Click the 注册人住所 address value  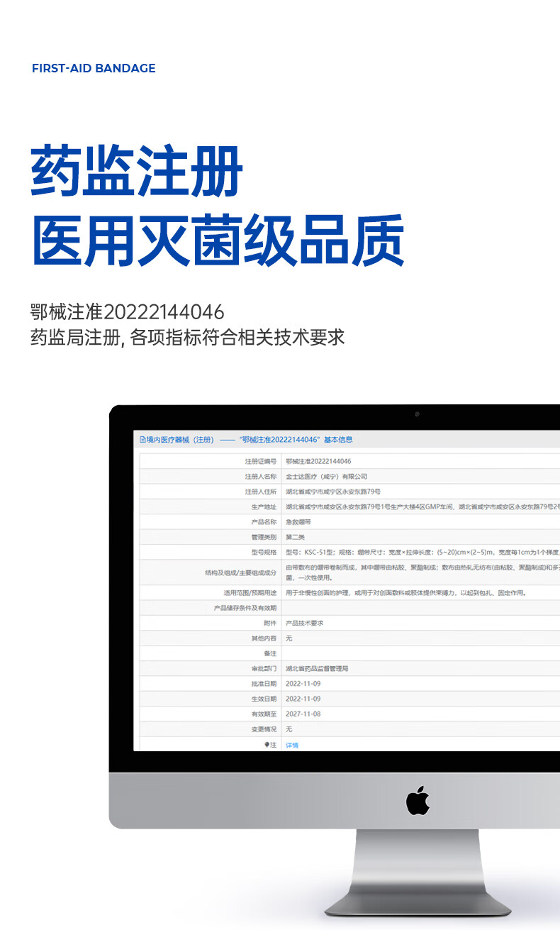[333, 492]
